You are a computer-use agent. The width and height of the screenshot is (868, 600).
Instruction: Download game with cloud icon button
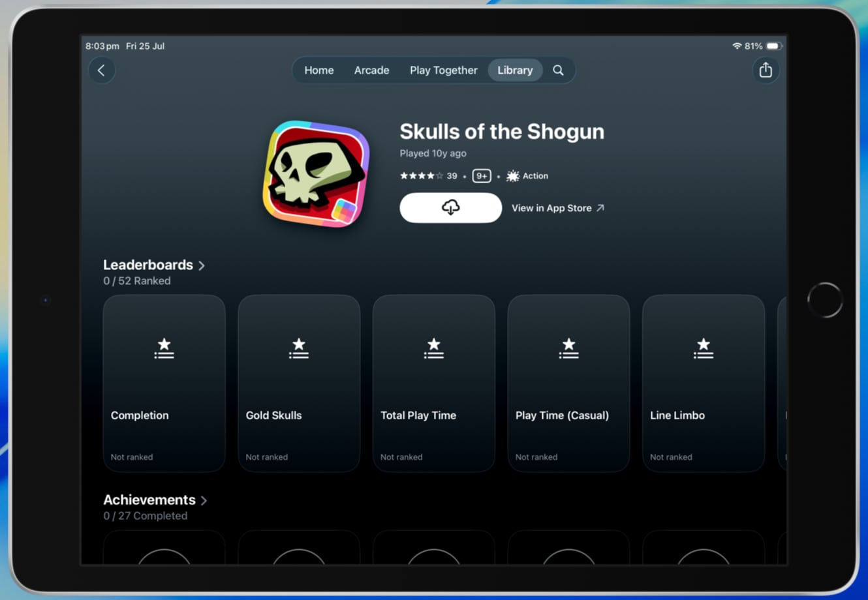pyautogui.click(x=450, y=208)
